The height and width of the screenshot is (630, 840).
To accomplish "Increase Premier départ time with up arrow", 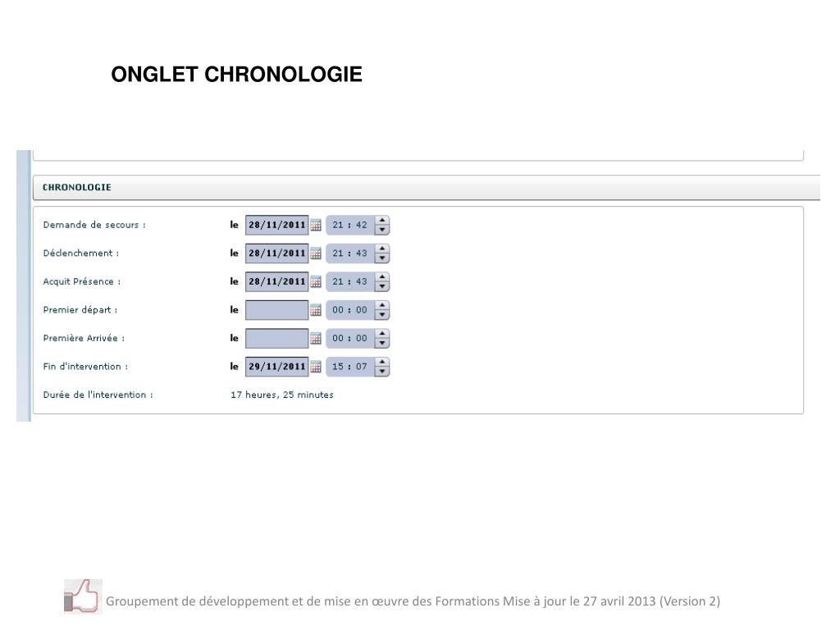I will [382, 305].
